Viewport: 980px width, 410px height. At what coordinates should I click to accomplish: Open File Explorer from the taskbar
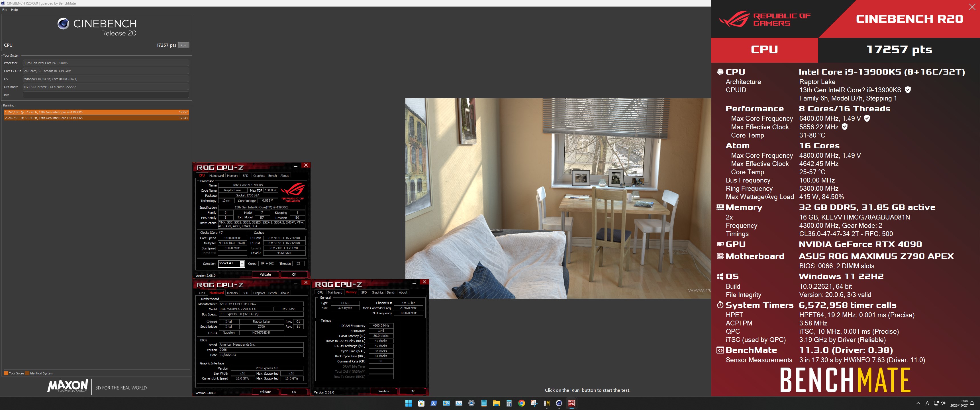pos(497,403)
